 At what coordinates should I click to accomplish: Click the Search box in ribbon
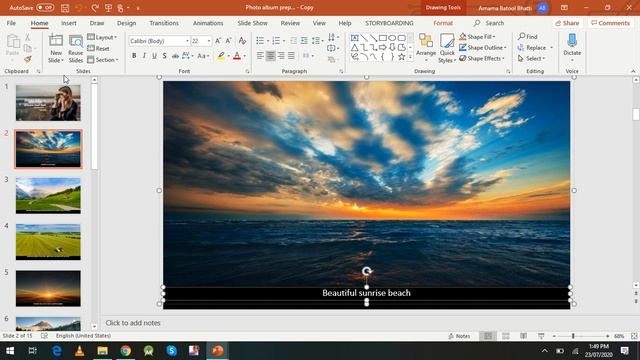point(489,23)
